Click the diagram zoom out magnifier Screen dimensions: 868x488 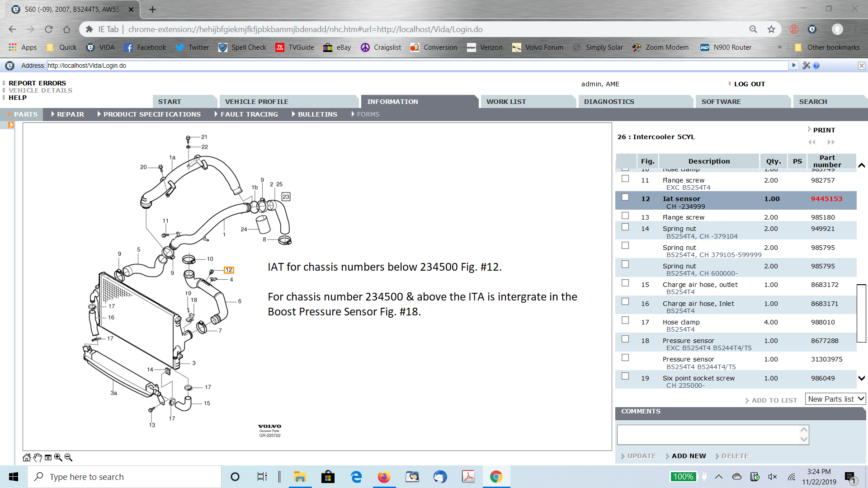68,457
